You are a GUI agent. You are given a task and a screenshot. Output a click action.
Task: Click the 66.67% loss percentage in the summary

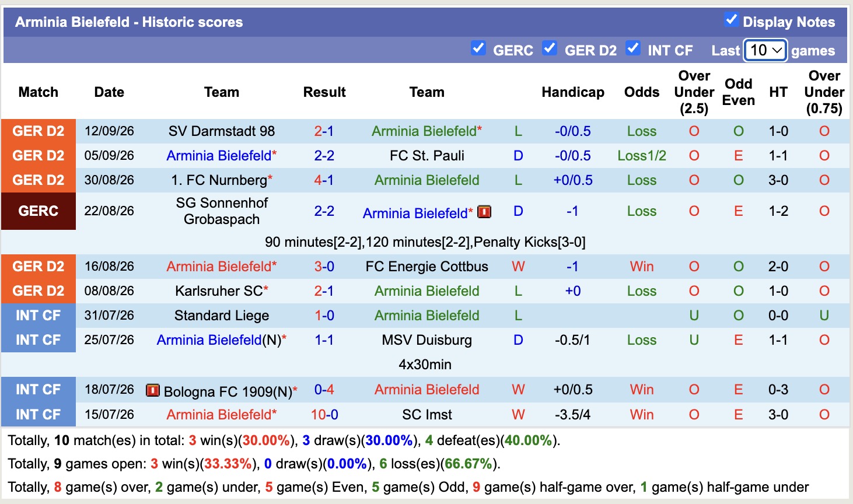click(469, 464)
